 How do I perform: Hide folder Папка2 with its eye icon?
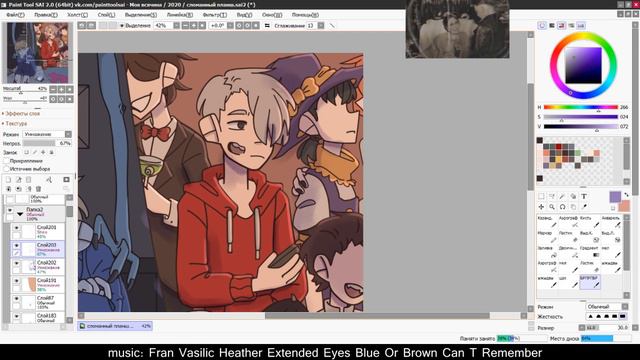tap(10, 210)
